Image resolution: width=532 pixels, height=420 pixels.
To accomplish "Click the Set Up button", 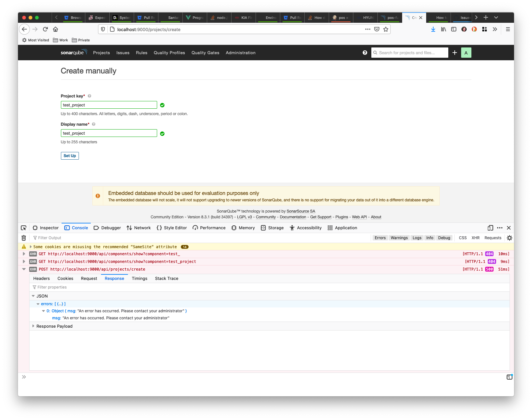I will click(x=70, y=156).
